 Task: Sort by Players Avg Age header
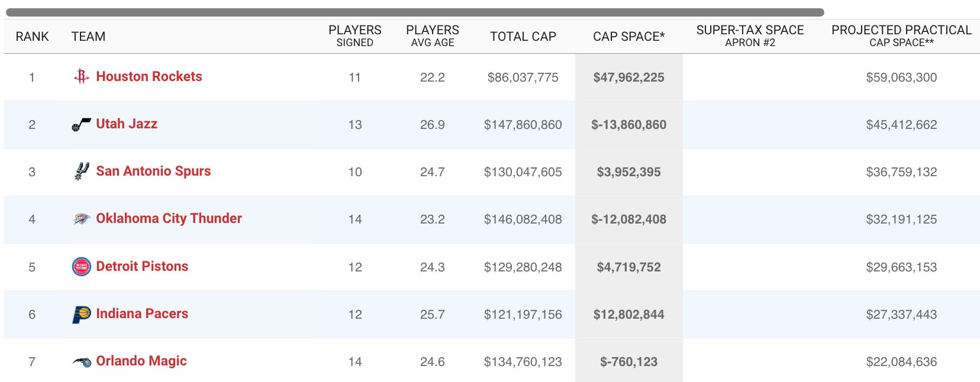tap(432, 36)
